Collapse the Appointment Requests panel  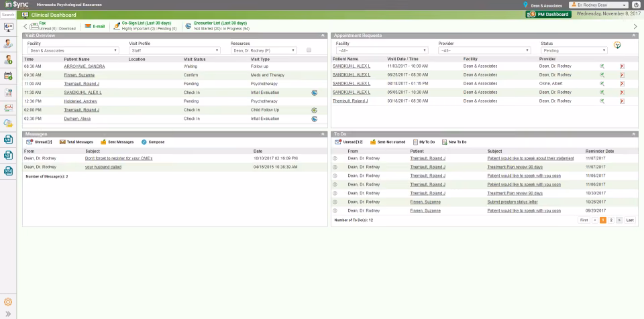point(633,36)
